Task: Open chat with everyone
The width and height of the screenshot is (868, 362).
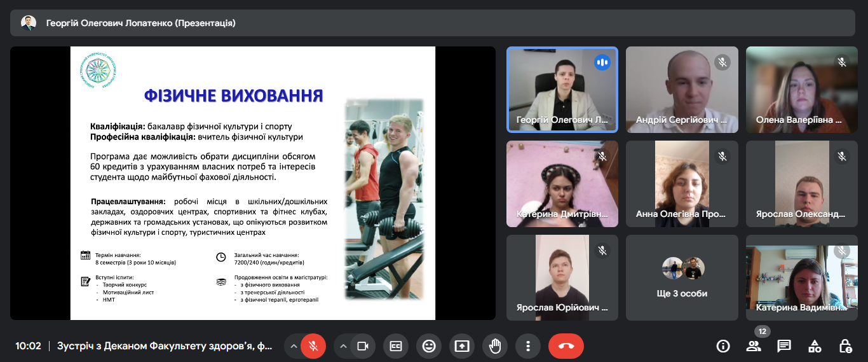Action: 784,346
